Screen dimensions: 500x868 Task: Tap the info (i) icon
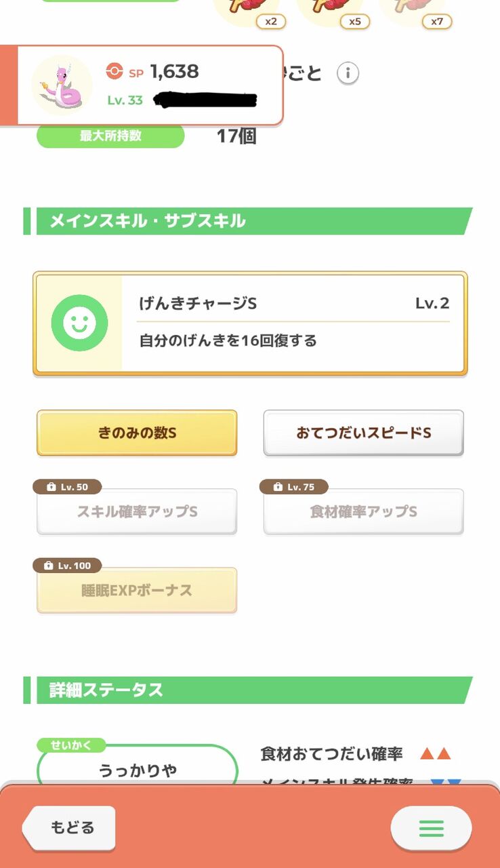348,73
